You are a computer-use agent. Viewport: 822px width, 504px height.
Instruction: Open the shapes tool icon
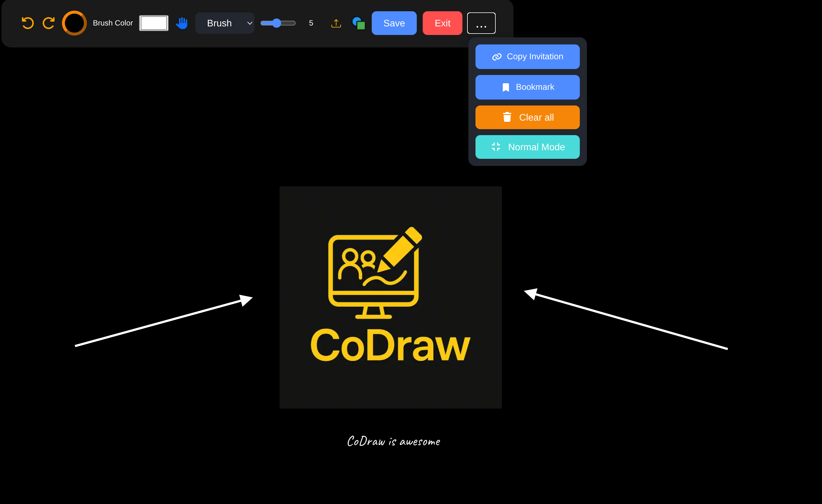[359, 23]
